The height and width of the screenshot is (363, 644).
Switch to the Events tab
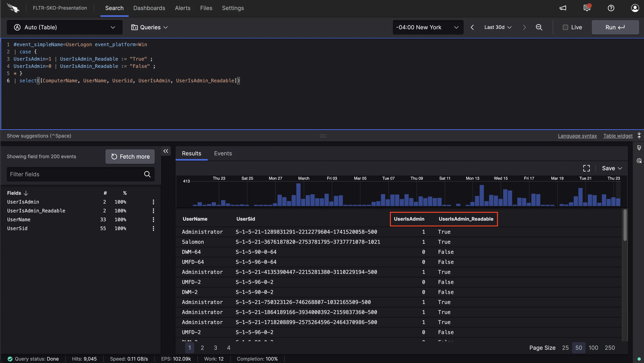point(223,153)
